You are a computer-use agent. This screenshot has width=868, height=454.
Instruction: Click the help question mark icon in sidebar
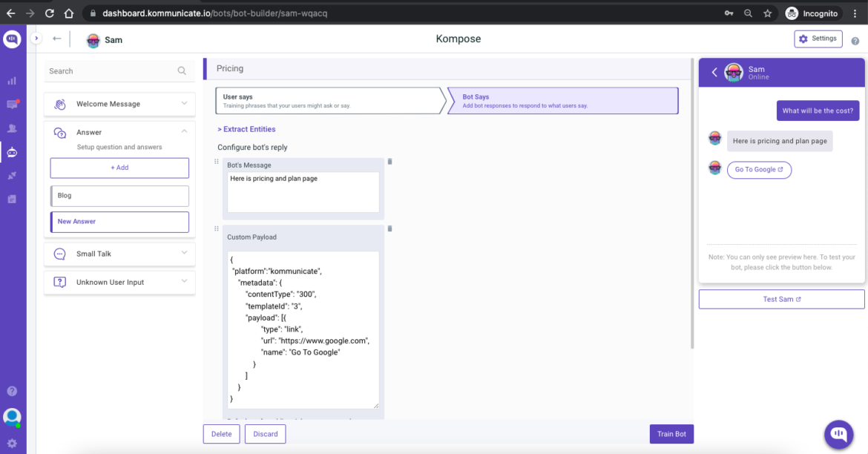[12, 390]
